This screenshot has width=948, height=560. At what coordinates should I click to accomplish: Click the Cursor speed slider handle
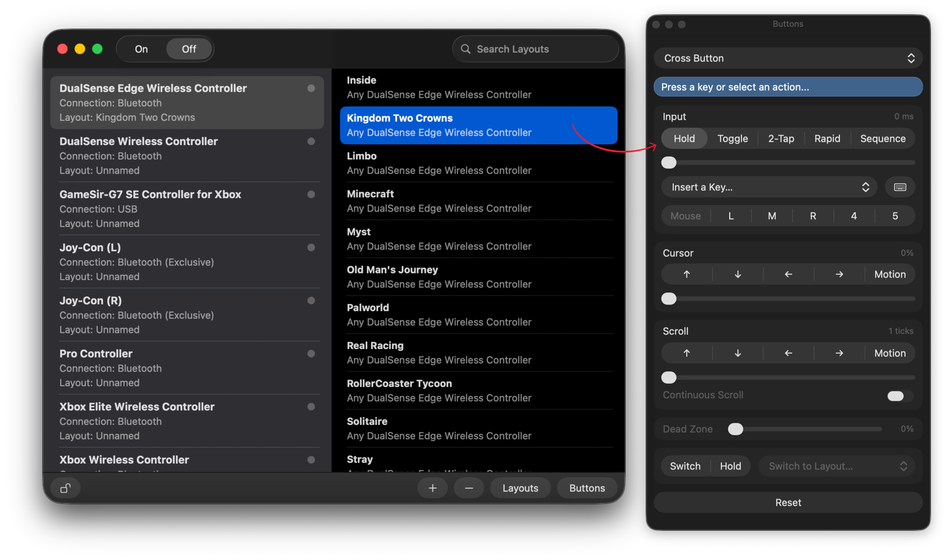(669, 299)
